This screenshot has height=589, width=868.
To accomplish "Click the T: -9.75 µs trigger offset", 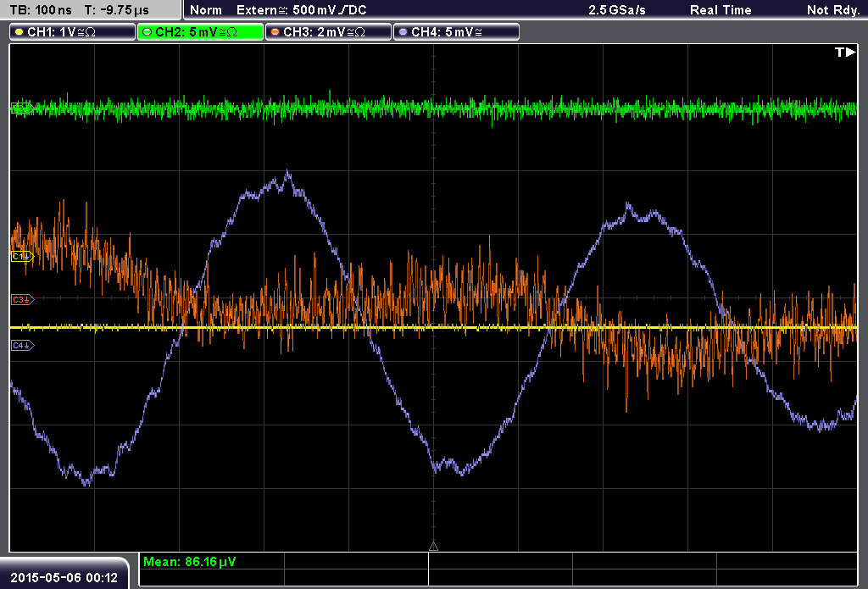I will point(116,10).
